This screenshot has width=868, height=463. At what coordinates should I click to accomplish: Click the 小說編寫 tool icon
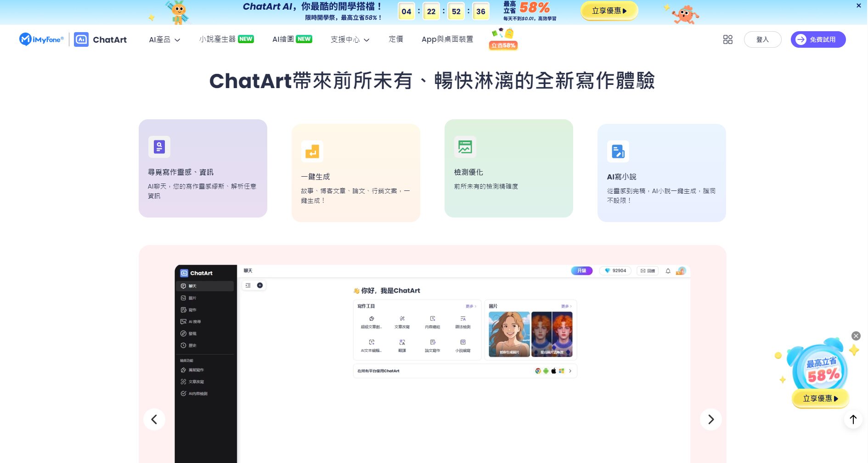[x=463, y=342]
